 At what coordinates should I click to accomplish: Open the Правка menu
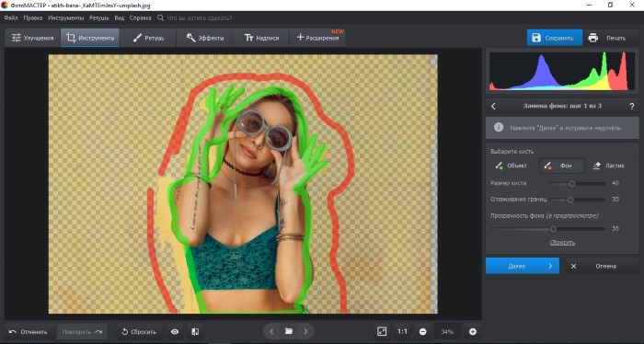[x=33, y=18]
